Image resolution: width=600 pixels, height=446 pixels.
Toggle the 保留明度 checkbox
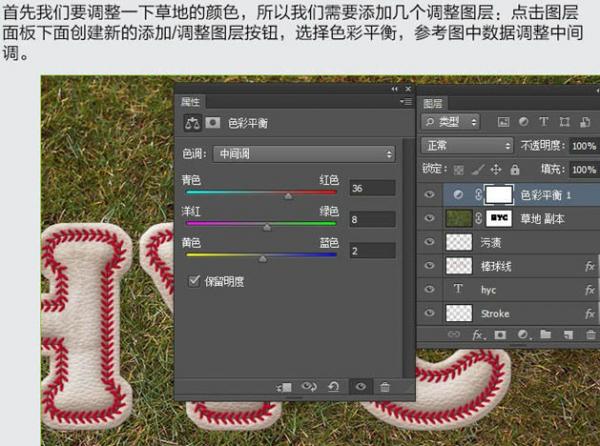click(x=194, y=282)
